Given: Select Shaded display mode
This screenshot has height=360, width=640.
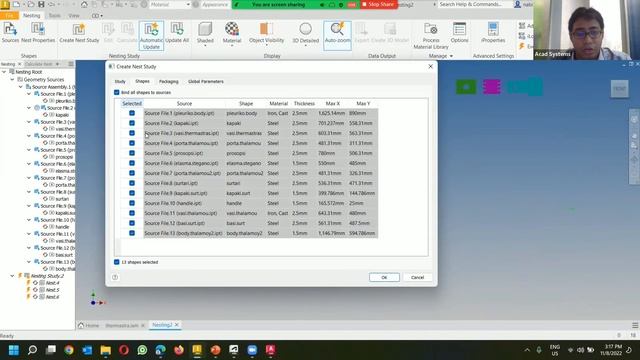Looking at the screenshot, I should [205, 33].
